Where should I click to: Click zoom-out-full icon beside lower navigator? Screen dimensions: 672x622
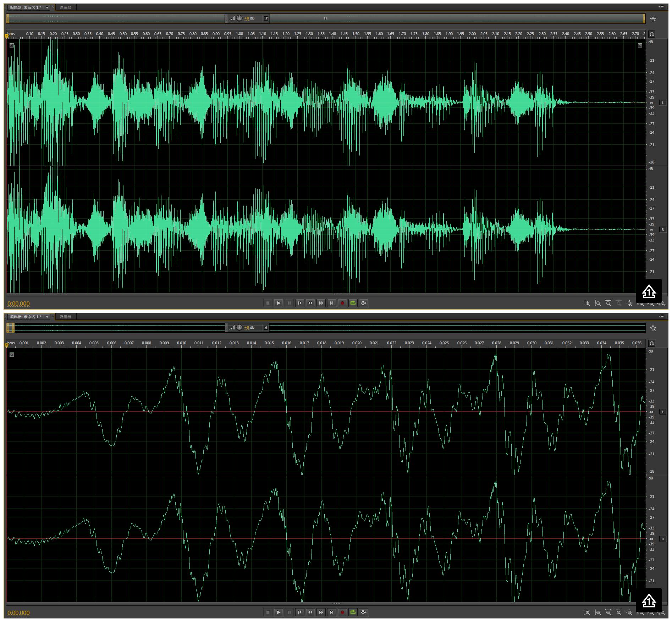(x=653, y=328)
